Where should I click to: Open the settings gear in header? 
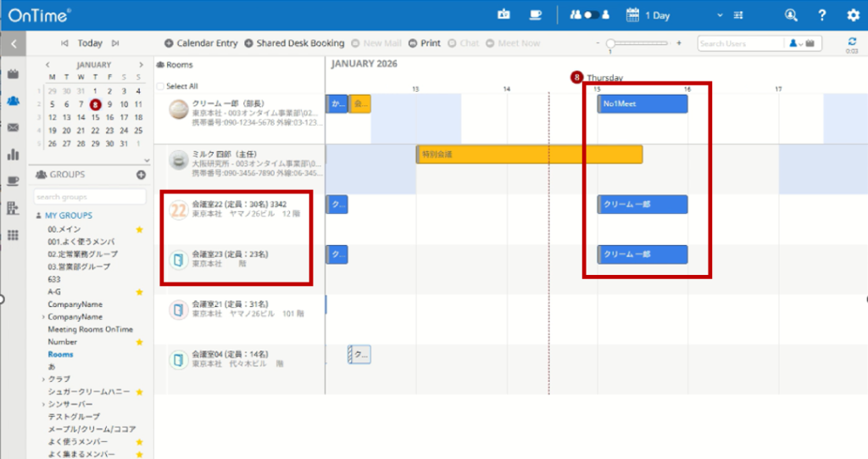point(853,15)
